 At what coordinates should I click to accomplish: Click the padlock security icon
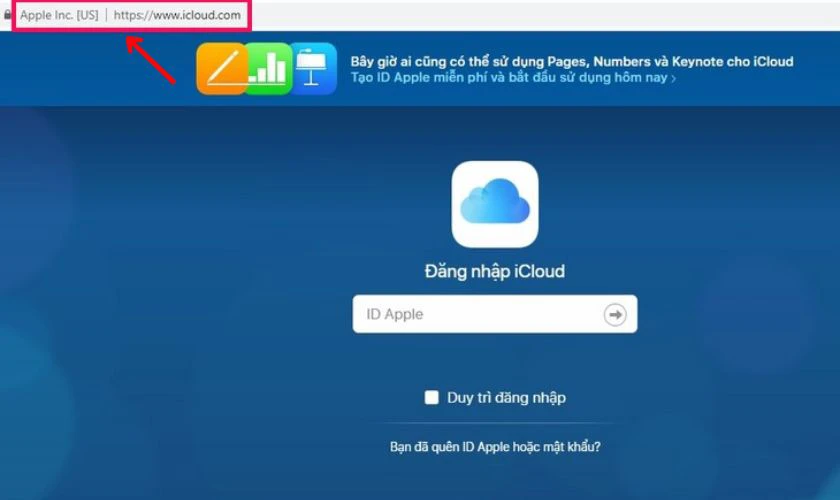(7, 15)
